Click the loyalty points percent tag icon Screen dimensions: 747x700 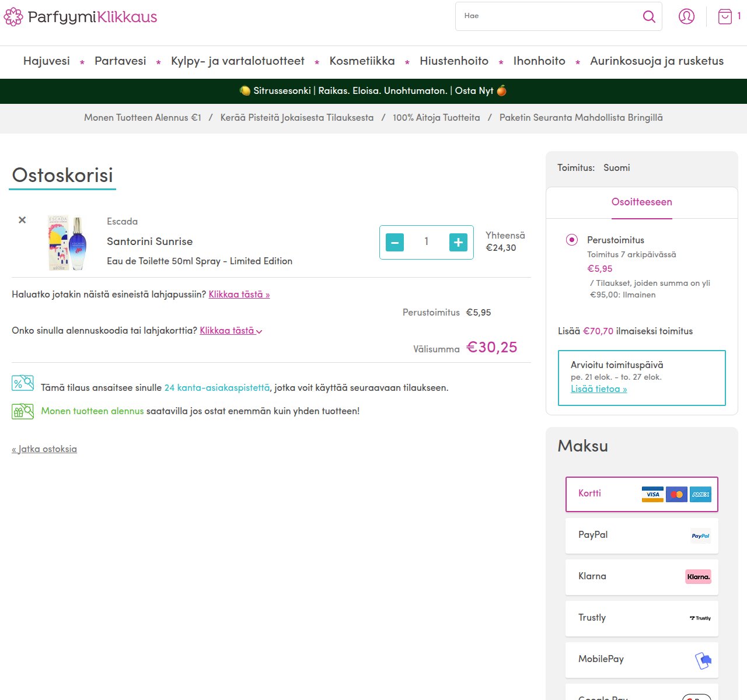(23, 383)
